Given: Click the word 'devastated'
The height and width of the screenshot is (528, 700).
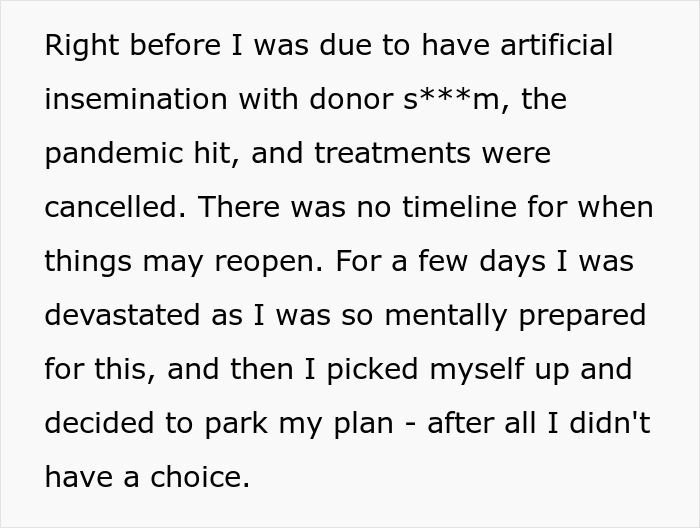Looking at the screenshot, I should tap(122, 315).
